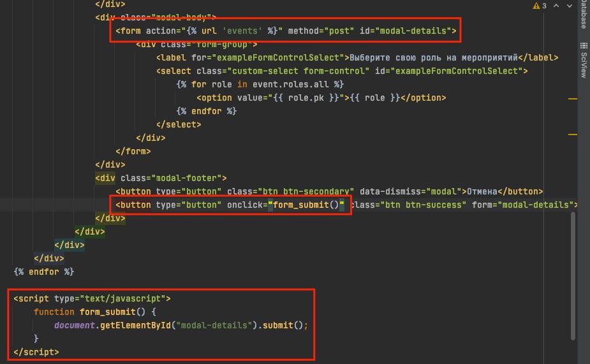Viewport: 590px width, 364px height.
Task: Click the div class="modal-footer" line
Action: (161, 178)
